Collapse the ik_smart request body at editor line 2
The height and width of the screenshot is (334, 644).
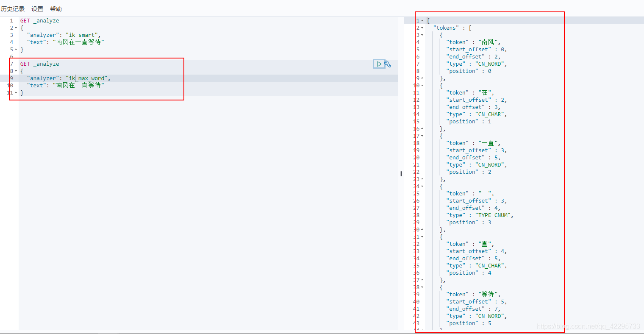pyautogui.click(x=16, y=28)
